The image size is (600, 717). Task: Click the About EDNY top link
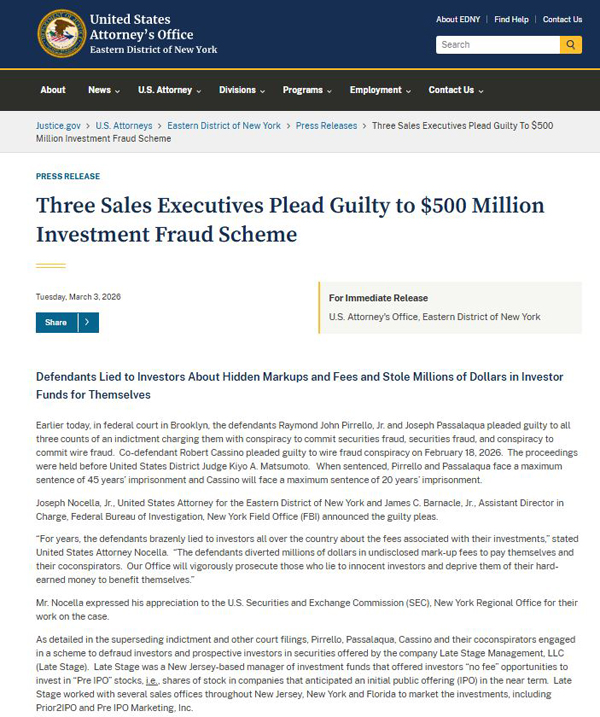point(460,19)
